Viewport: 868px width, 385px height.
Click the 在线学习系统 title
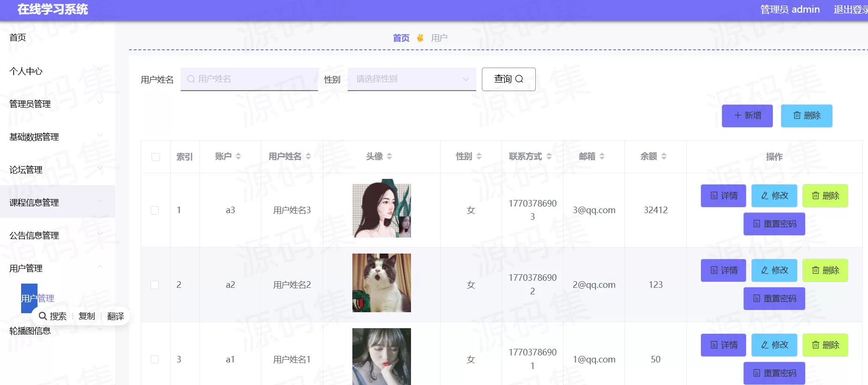[53, 9]
